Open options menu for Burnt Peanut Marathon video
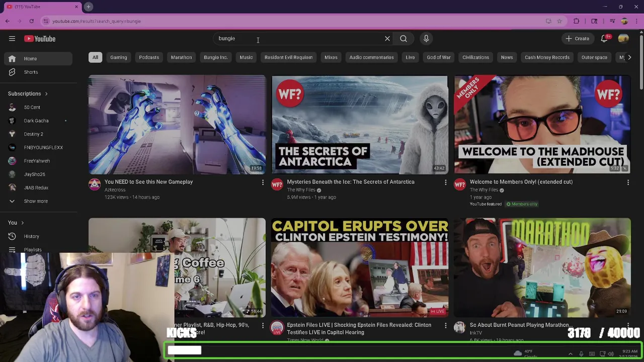The height and width of the screenshot is (362, 644). coord(628,325)
